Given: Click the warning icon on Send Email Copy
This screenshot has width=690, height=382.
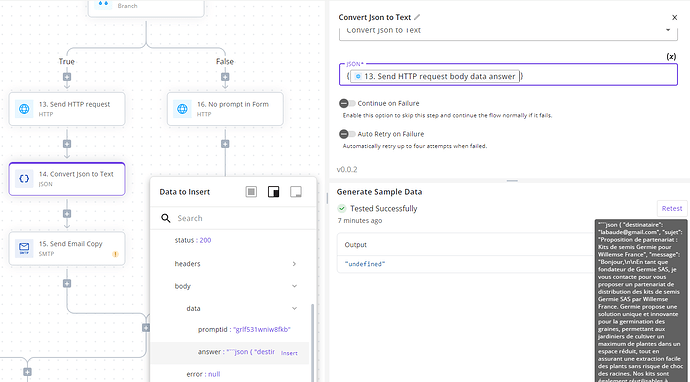Looking at the screenshot, I should [x=115, y=254].
